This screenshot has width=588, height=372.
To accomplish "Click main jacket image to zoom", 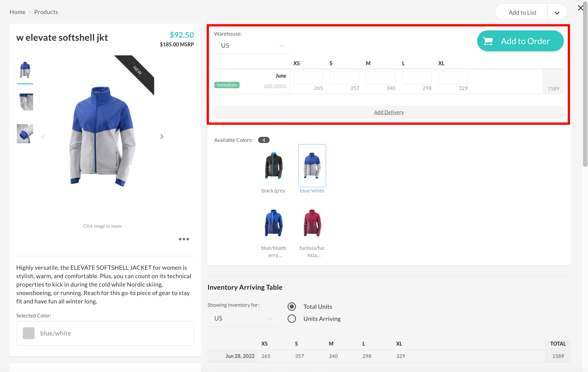I will (x=102, y=136).
